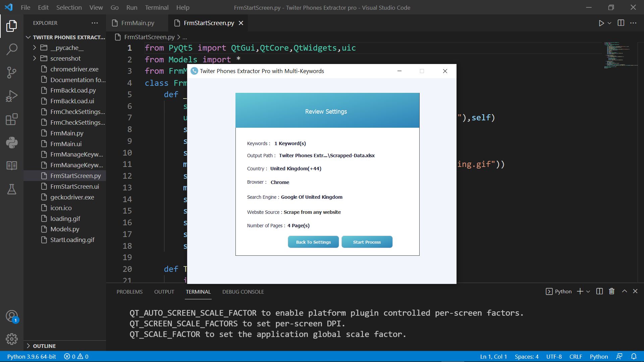The height and width of the screenshot is (362, 644).
Task: Select the Python terminal instance label
Action: 559,291
